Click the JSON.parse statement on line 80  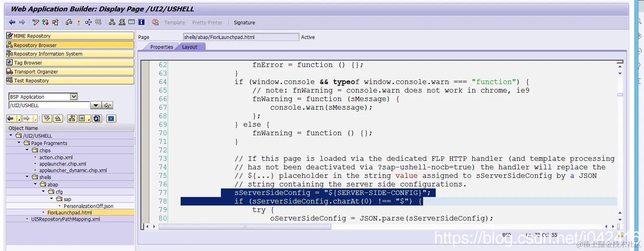point(381,219)
